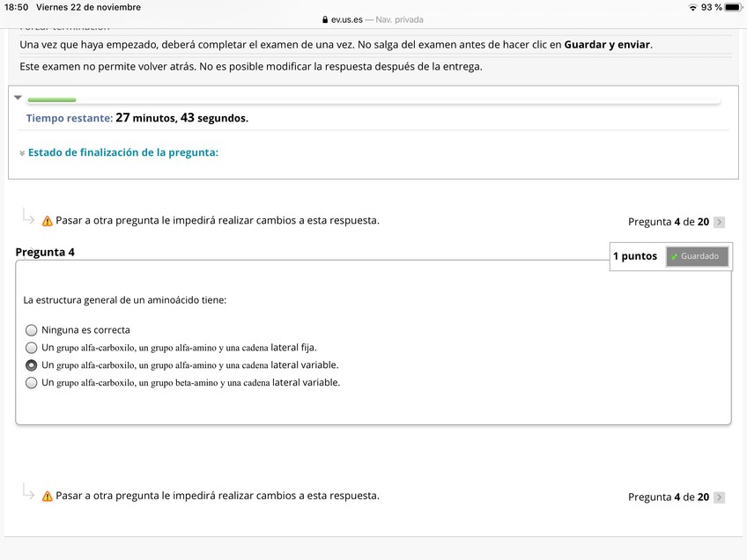The image size is (747, 560).
Task: Click the 'Pregunta 4' heading
Action: (45, 253)
